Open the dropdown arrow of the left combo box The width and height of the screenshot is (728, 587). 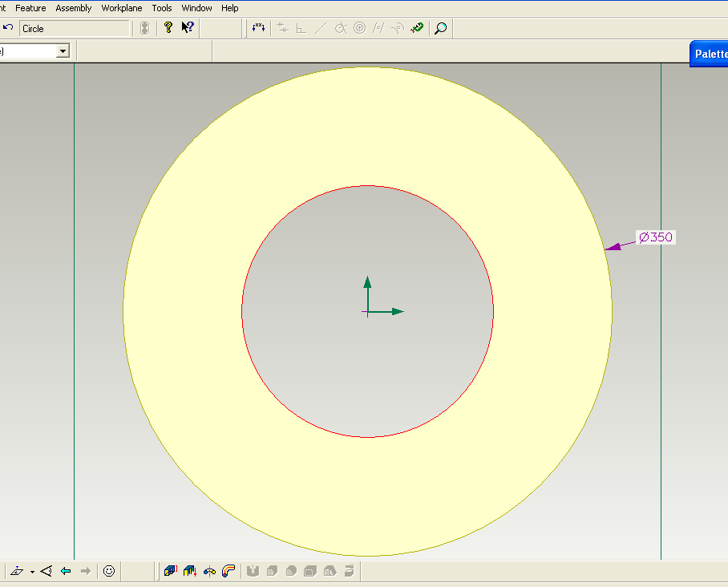pos(63,51)
